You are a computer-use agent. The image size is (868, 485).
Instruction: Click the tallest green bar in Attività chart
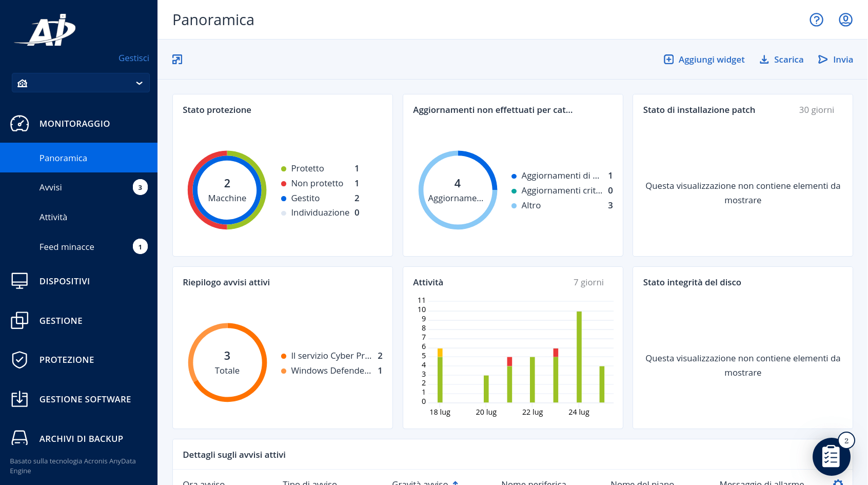(x=579, y=357)
